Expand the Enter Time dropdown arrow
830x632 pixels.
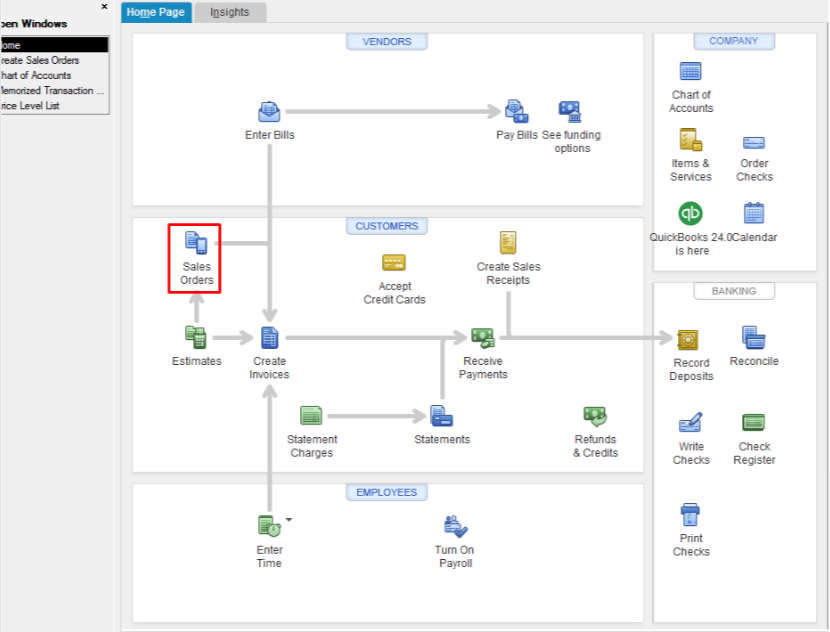(x=286, y=518)
